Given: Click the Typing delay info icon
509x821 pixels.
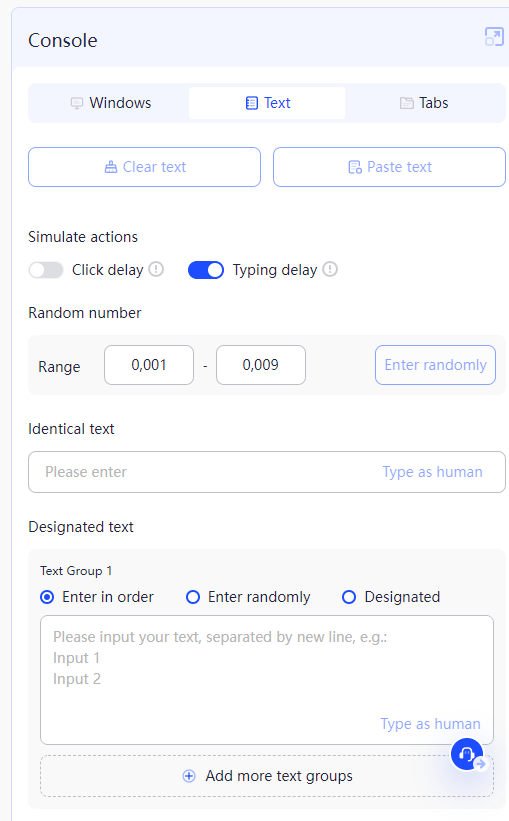Looking at the screenshot, I should tap(330, 269).
